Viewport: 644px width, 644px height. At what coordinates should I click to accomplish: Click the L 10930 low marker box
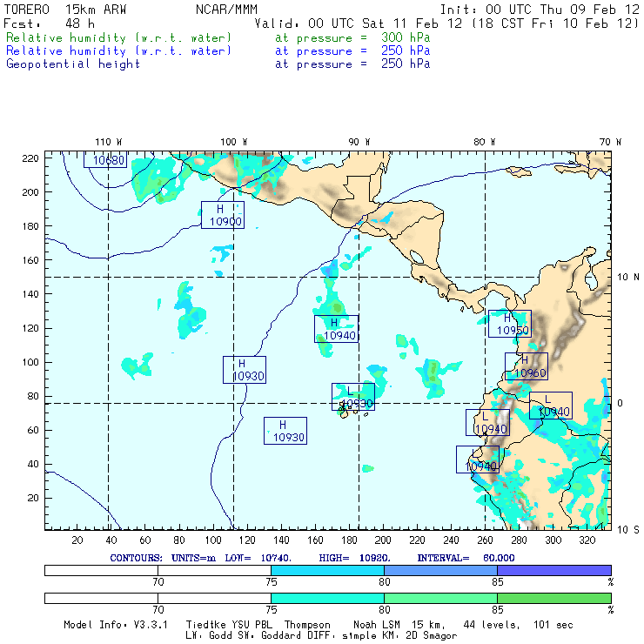pyautogui.click(x=352, y=397)
